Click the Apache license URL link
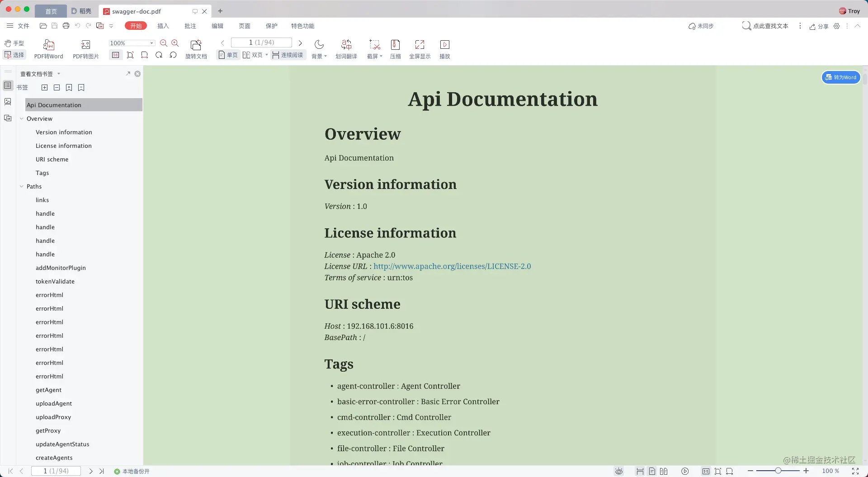This screenshot has height=477, width=868. click(452, 266)
